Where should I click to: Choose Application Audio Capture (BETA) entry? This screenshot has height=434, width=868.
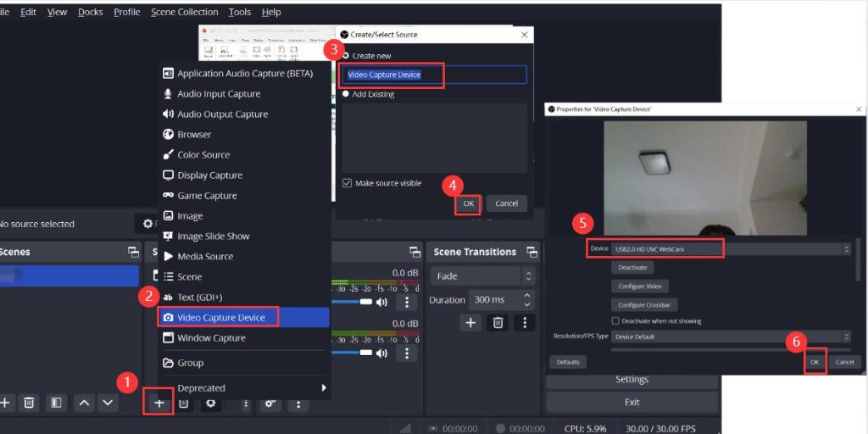(x=243, y=74)
